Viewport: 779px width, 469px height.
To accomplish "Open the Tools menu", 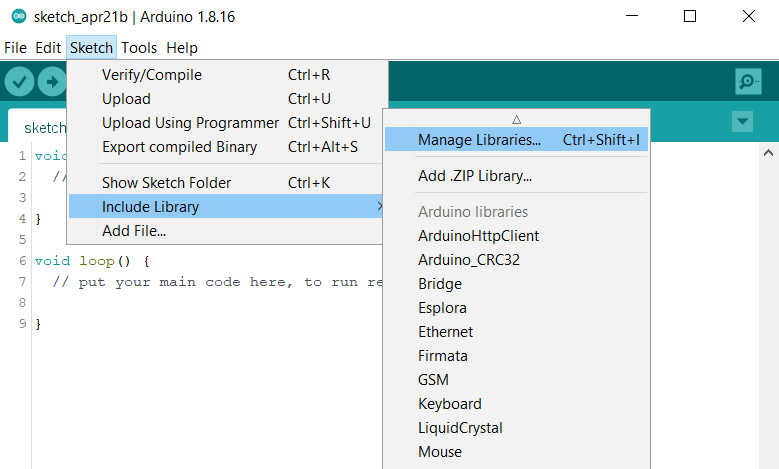I will (139, 48).
